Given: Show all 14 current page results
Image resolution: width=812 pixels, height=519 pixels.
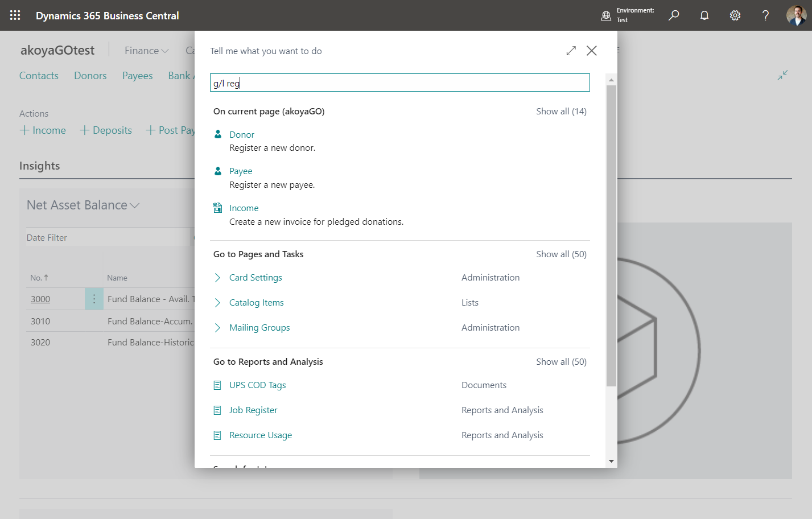Looking at the screenshot, I should 561,112.
